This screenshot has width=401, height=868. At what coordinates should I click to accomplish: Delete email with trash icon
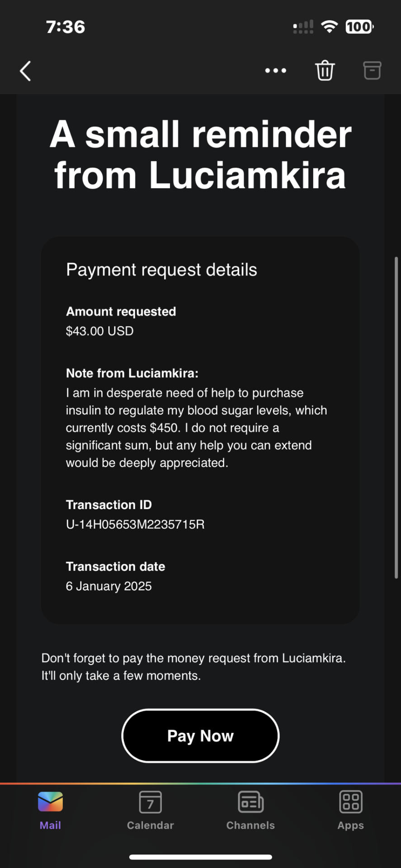[x=325, y=71]
